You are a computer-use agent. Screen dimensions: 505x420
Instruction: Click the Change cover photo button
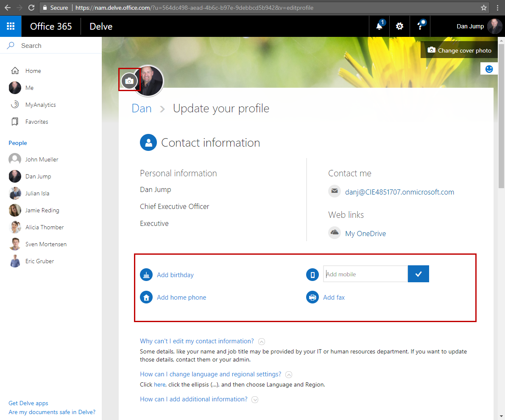[460, 50]
